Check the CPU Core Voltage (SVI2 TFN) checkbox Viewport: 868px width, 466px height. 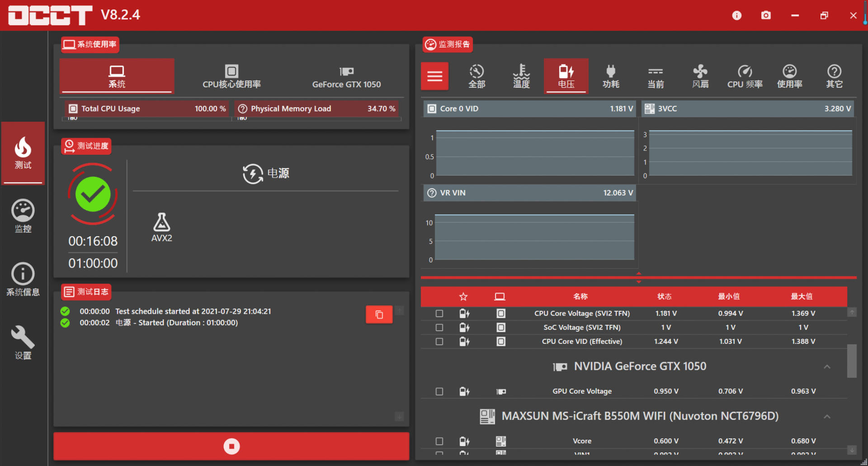[x=439, y=314]
